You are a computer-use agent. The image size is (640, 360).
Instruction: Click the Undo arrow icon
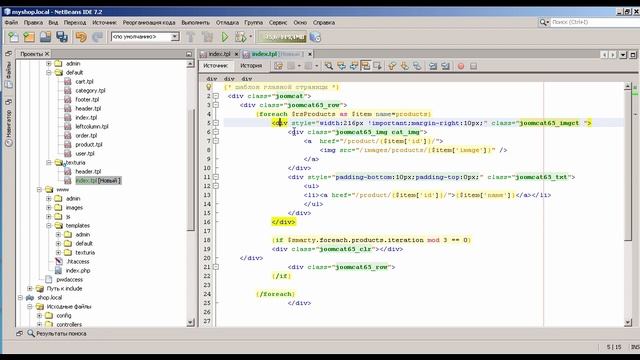pyautogui.click(x=81, y=37)
